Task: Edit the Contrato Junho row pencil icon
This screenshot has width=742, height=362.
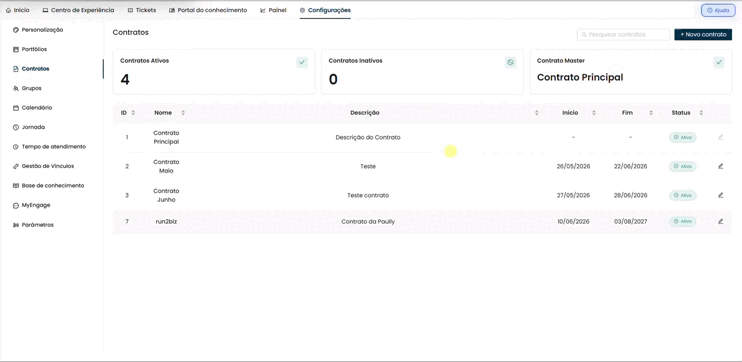Action: coord(720,195)
